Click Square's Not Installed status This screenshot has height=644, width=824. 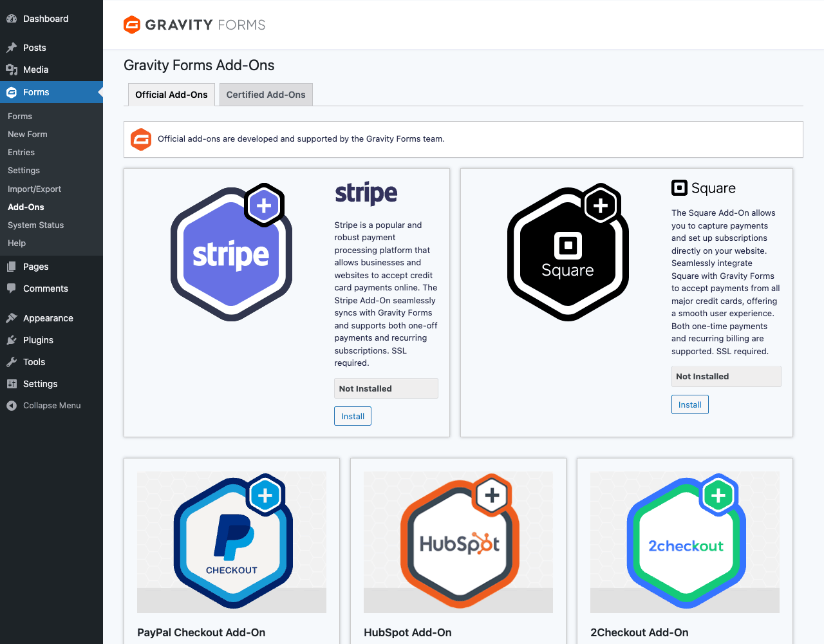726,376
